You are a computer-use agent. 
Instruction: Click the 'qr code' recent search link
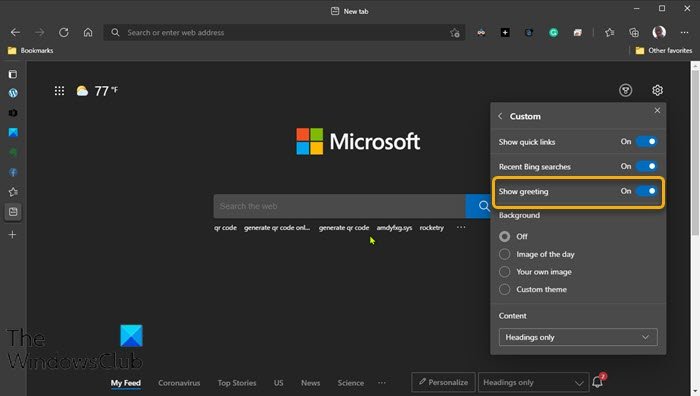point(225,228)
